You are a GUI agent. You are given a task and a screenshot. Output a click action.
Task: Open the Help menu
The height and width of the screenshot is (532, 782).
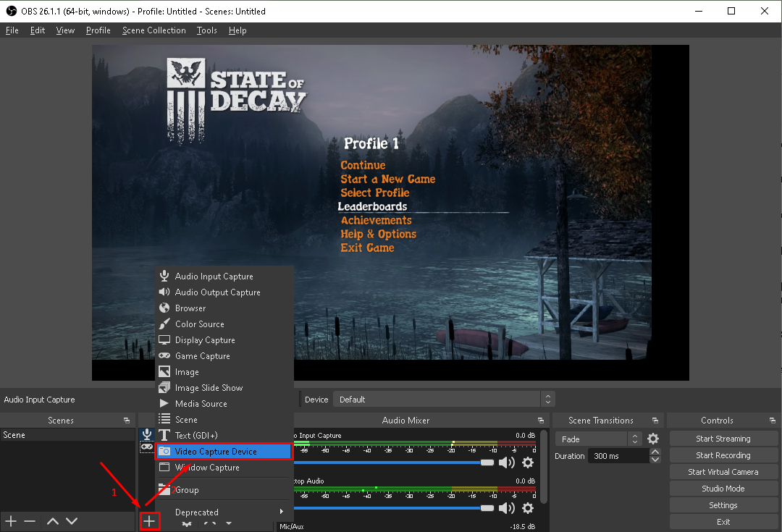tap(237, 30)
